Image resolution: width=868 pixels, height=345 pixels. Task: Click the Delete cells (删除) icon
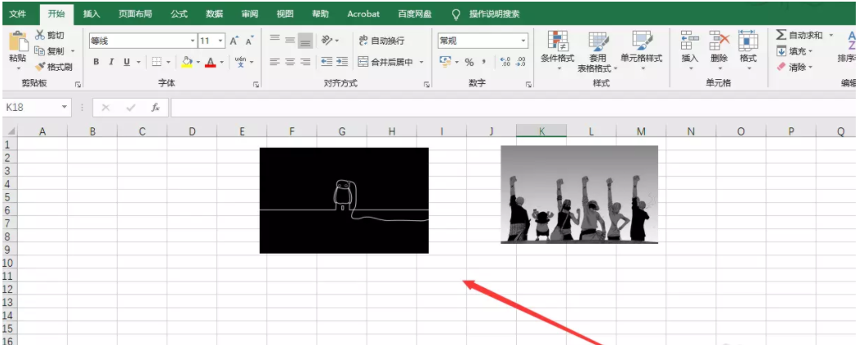point(719,42)
